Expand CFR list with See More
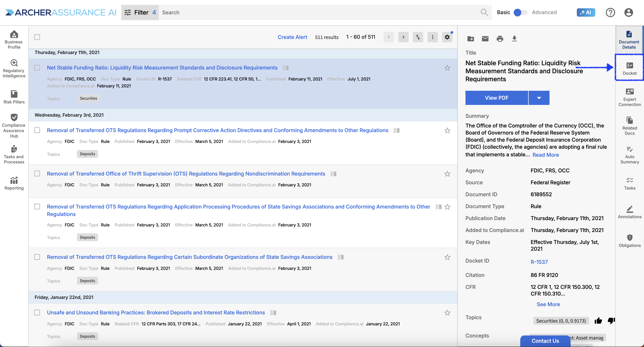Screen dimensions: 644x347 click(548, 304)
